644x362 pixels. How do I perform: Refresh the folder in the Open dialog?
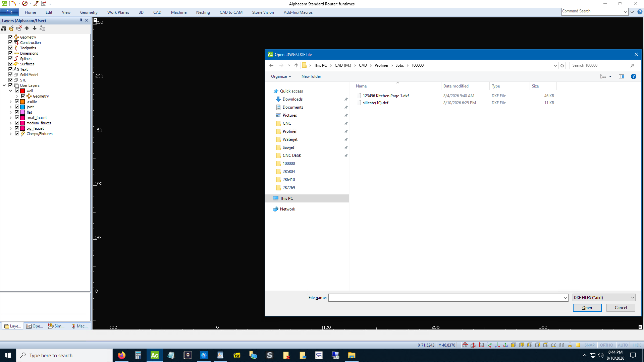pyautogui.click(x=562, y=65)
